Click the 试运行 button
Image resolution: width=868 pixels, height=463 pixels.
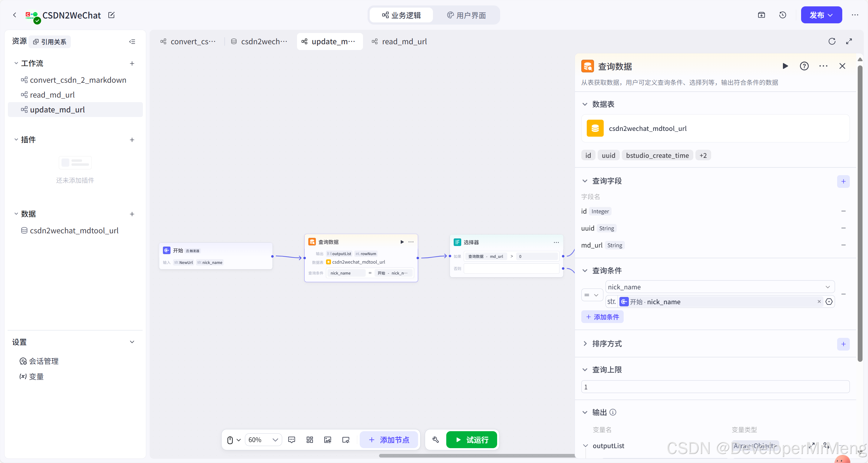(x=471, y=440)
